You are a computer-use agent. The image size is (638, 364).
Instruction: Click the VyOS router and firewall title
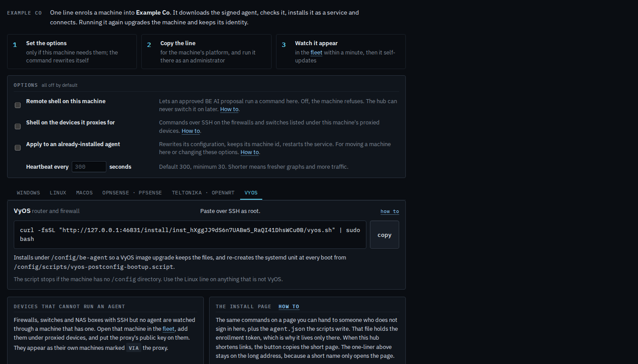pyautogui.click(x=47, y=211)
